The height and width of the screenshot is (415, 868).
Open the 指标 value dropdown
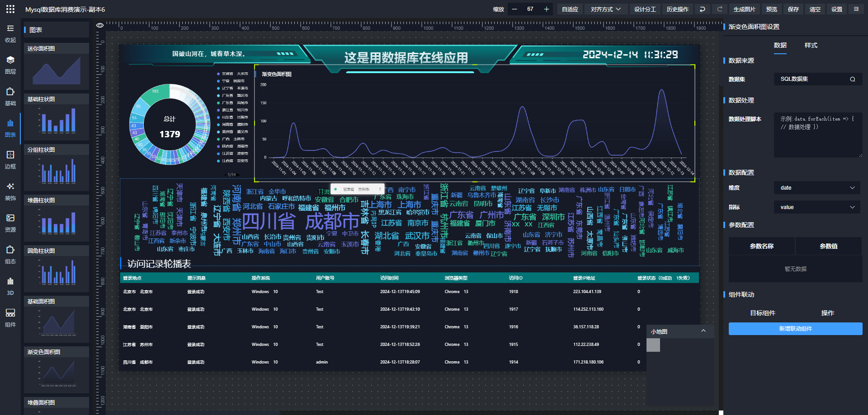click(817, 207)
